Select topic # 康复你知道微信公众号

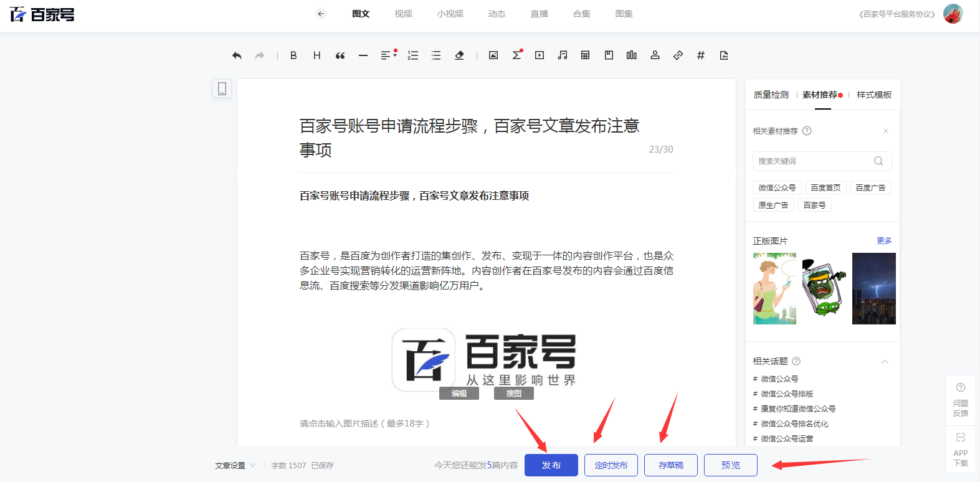click(x=794, y=409)
